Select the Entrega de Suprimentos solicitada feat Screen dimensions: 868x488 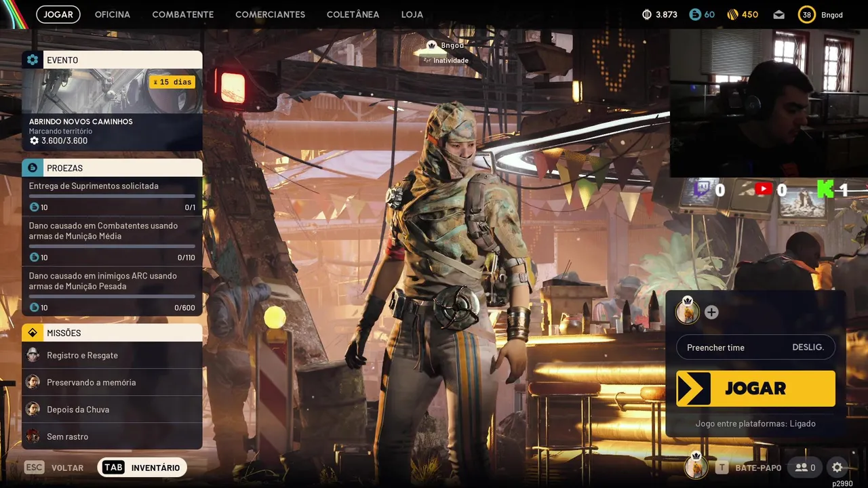click(112, 197)
